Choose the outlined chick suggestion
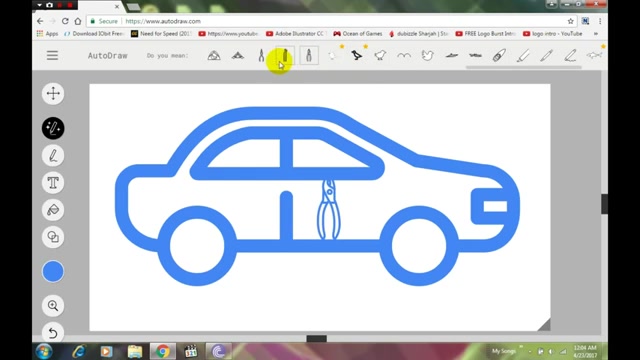 point(380,55)
